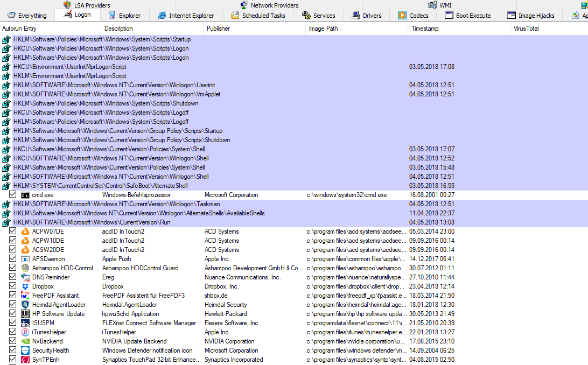Sort by Image Path column header
588x365 pixels.
point(356,29)
